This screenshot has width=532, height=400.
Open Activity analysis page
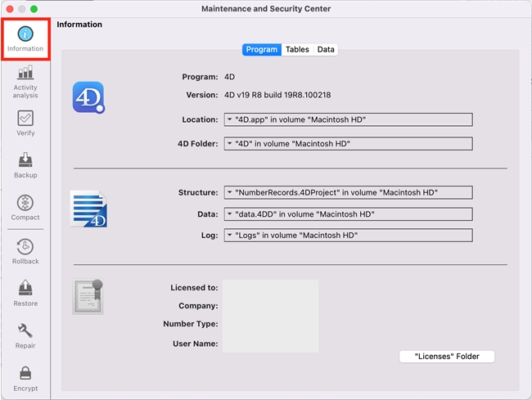[25, 81]
